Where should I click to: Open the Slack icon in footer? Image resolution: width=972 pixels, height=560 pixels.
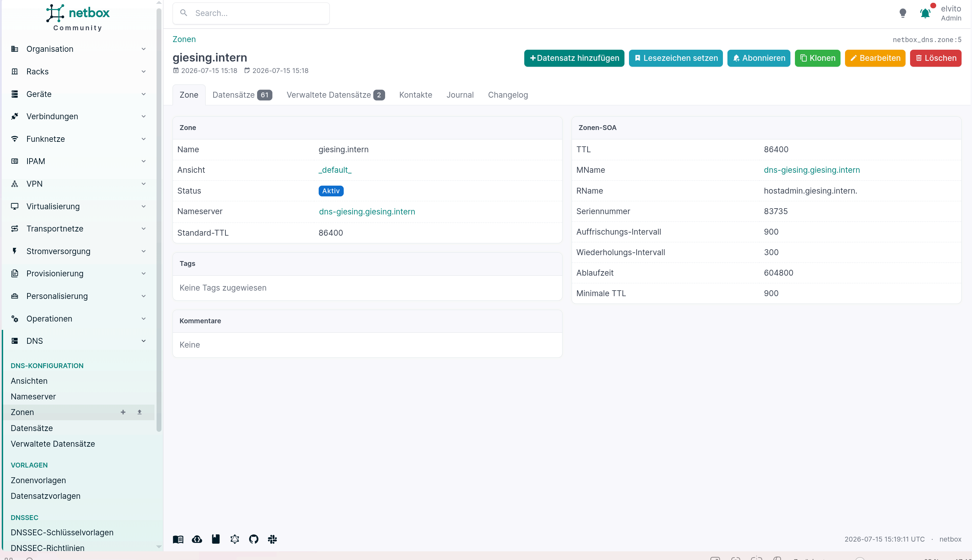click(x=272, y=539)
